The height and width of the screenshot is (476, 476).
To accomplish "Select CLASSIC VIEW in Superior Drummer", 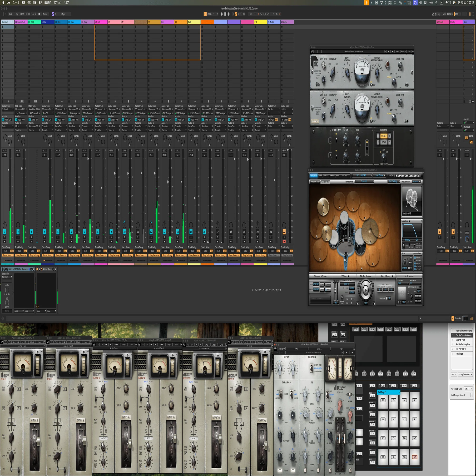I will 325,182.
